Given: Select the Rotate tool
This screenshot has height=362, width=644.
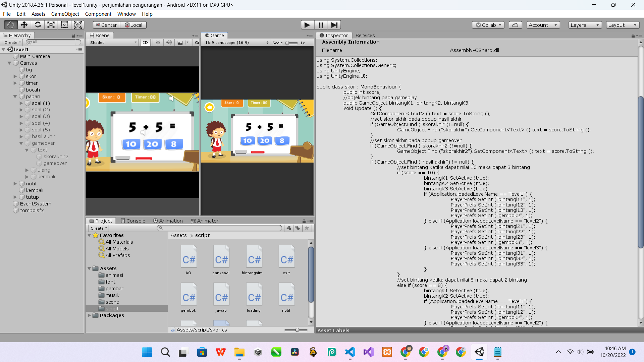Looking at the screenshot, I should [38, 25].
